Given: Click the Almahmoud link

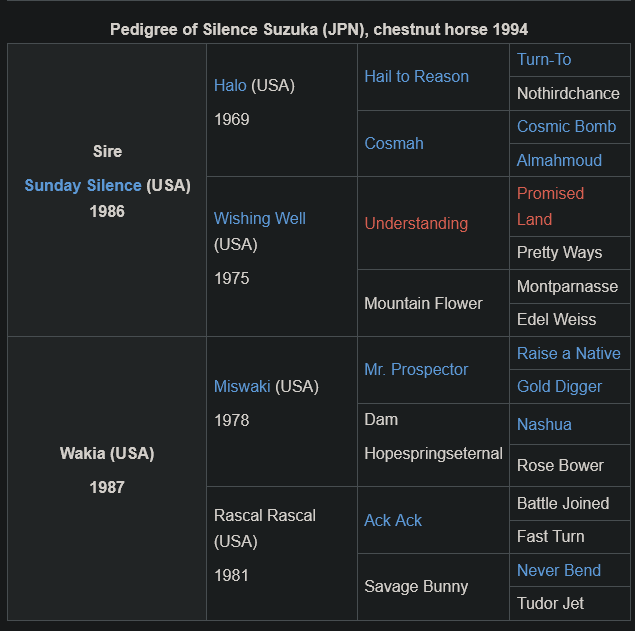Looking at the screenshot, I should coord(559,160).
